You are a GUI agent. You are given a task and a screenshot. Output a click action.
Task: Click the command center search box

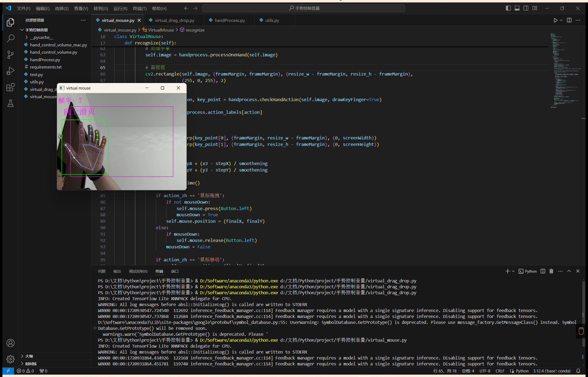coord(304,8)
